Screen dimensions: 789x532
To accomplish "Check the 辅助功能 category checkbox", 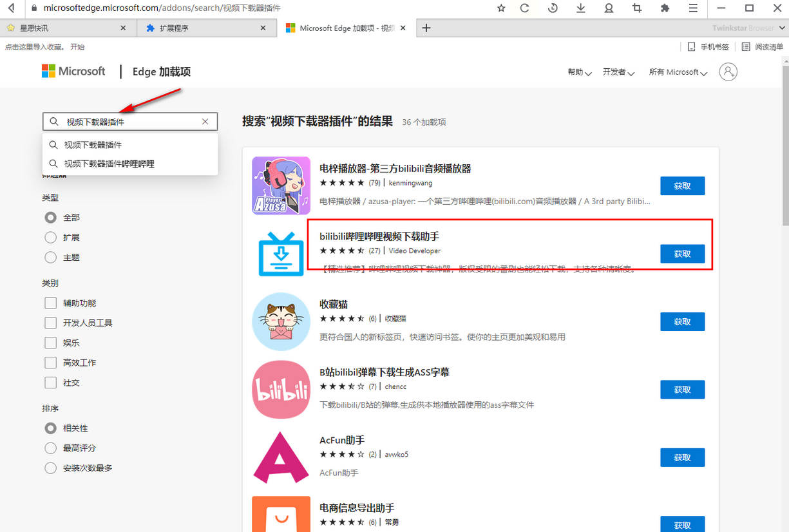I will pyautogui.click(x=51, y=303).
